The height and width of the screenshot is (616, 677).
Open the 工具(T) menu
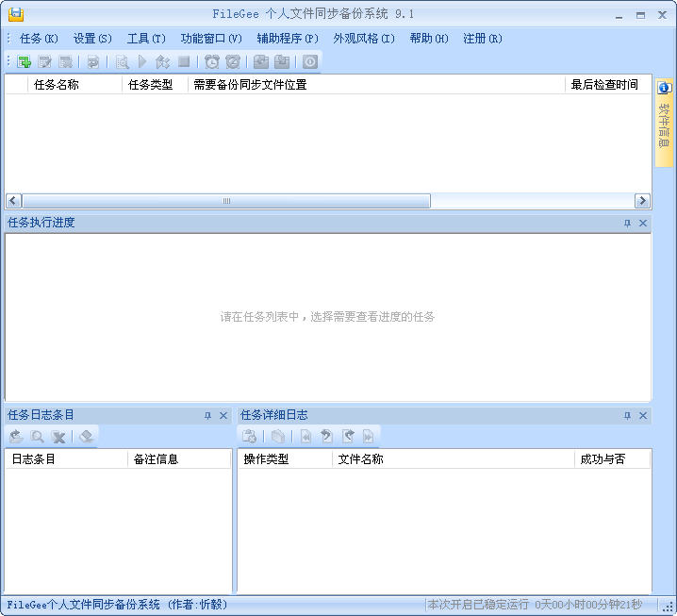[146, 39]
